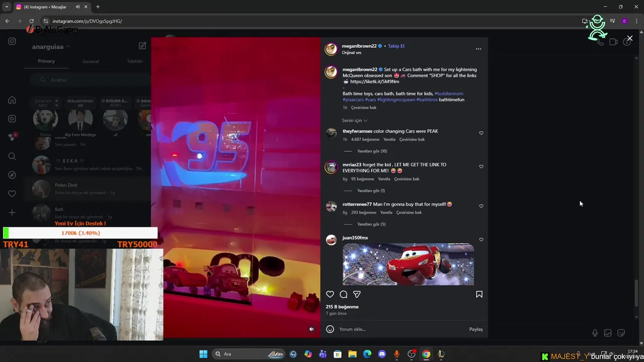Open Microsoft Edge from the taskbar
This screenshot has width=644, height=362.
367,354
